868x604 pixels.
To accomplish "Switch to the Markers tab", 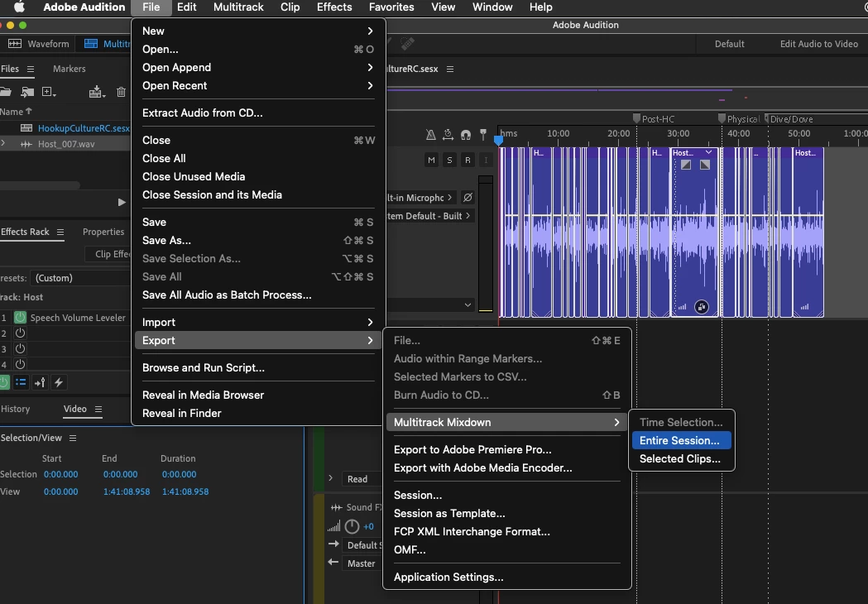I will pos(70,69).
